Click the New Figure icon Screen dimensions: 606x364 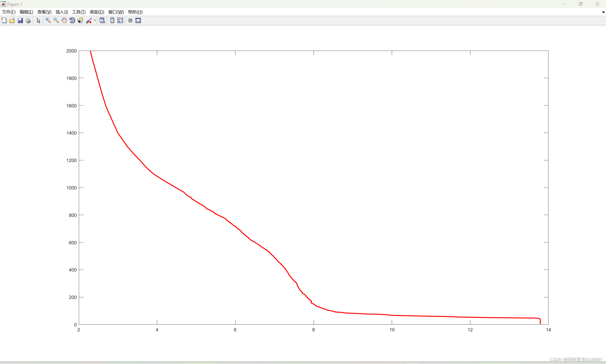point(4,21)
